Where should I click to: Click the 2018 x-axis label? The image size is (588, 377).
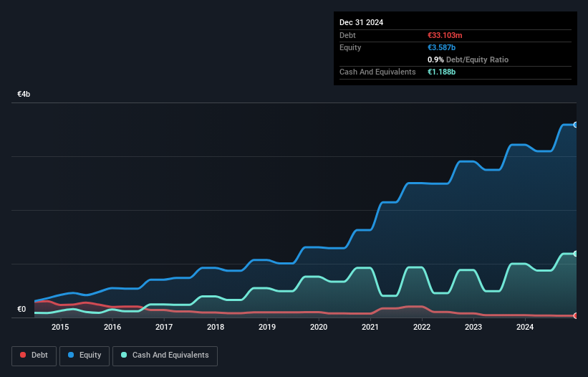(x=216, y=327)
